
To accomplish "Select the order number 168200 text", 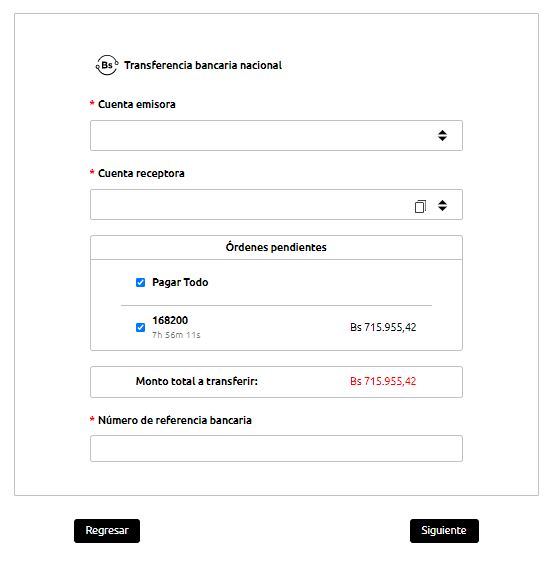I will coord(170,320).
